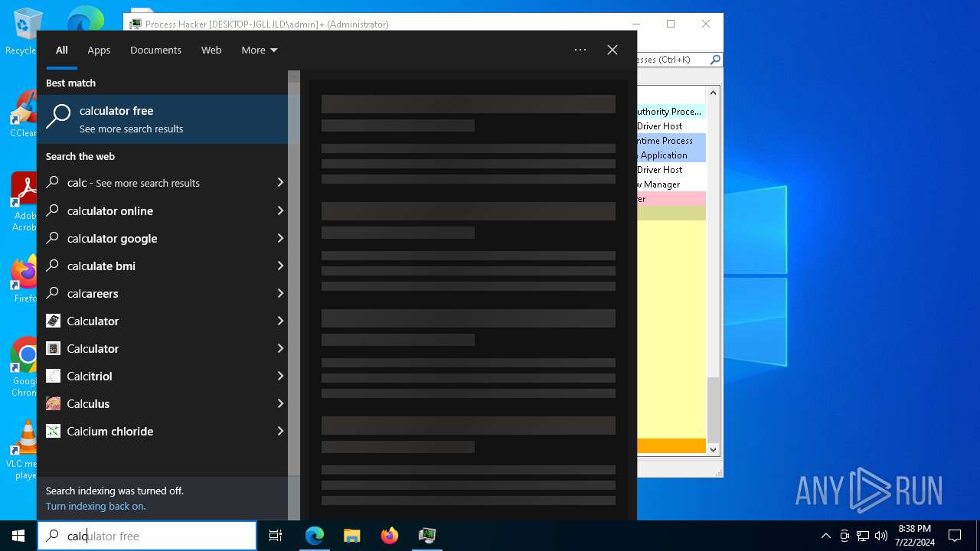Click Process Hacker's scrollbar up arrow

(x=714, y=93)
